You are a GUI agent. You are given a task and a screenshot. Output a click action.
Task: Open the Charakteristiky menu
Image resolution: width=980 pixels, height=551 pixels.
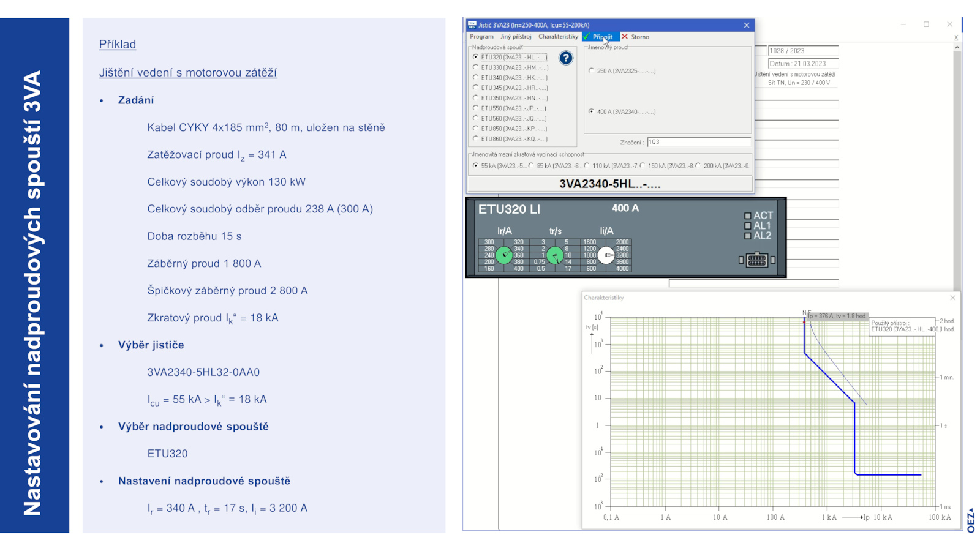click(x=558, y=37)
